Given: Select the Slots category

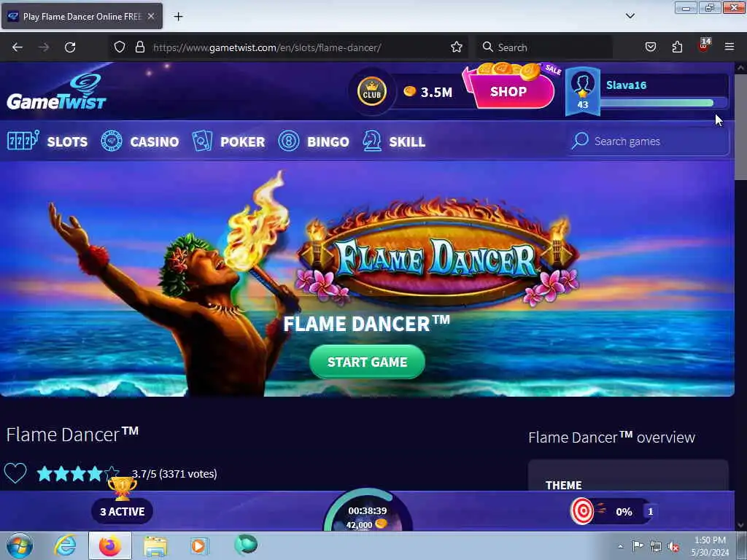Looking at the screenshot, I should tap(67, 142).
